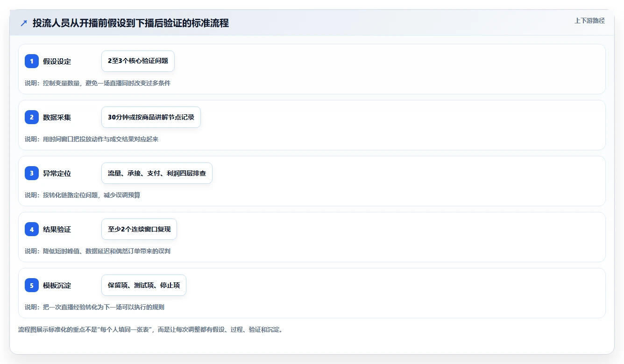Click the note 说明：把一次直播经验转化为下一场可以执行的规则
624x364 pixels.
[94, 307]
